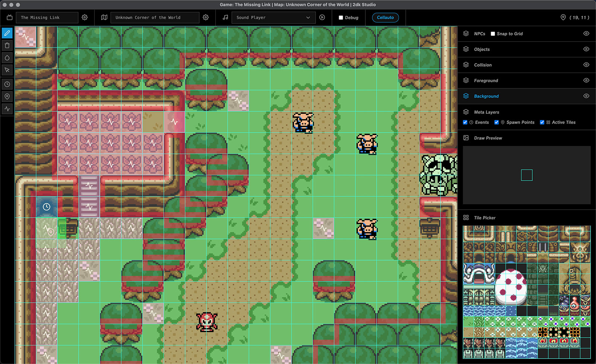Activate the pointer select tool
This screenshot has width=596, height=364.
(7, 70)
